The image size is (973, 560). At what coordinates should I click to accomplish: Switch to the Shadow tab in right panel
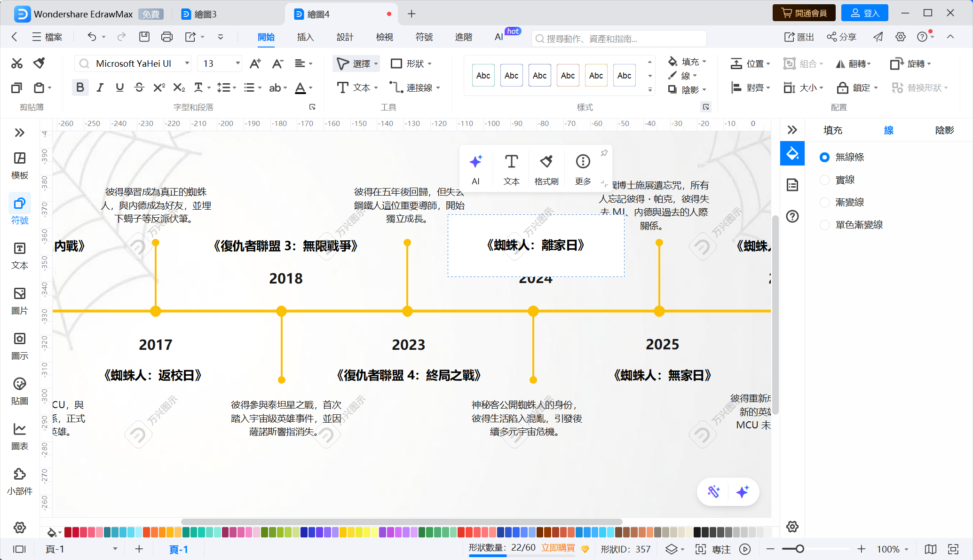point(945,130)
